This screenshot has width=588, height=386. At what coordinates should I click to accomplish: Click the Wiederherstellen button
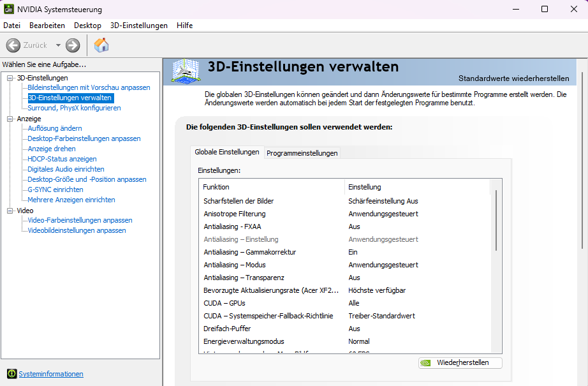(460, 363)
